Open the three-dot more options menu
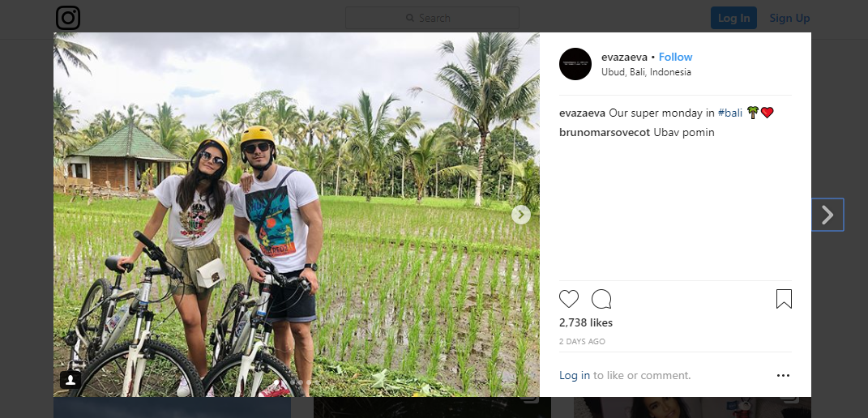The image size is (868, 418). [783, 375]
